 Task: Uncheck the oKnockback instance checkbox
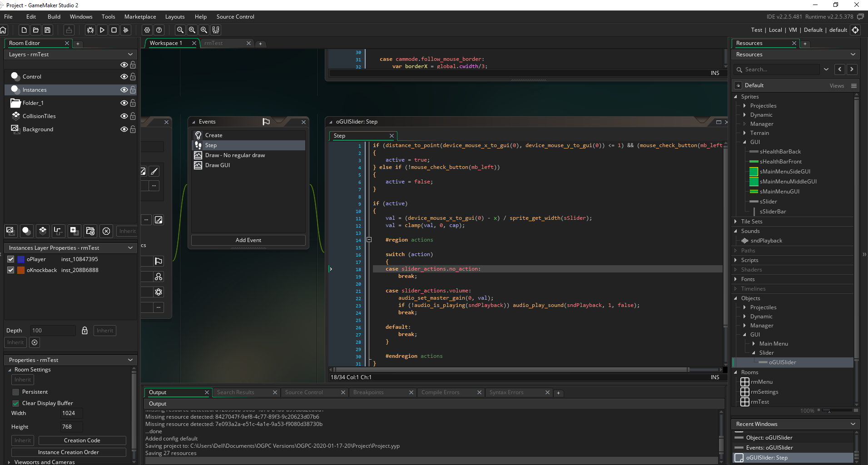[x=11, y=270]
